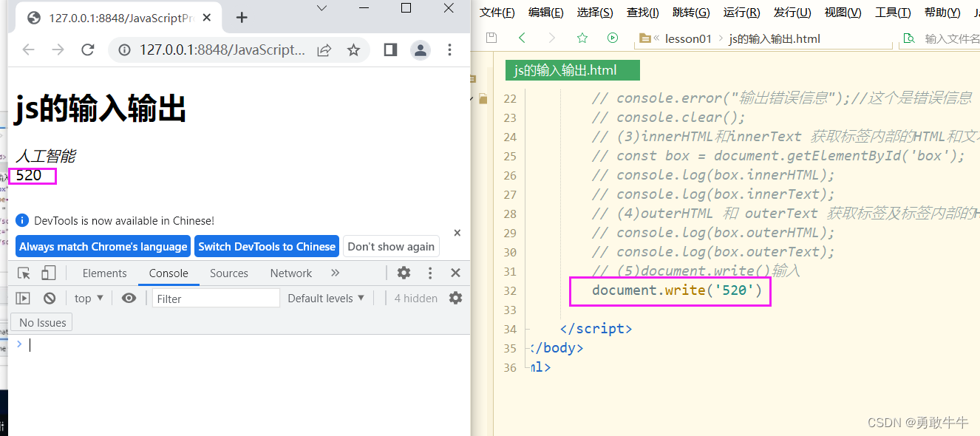Viewport: 980px width, 436px height.
Task: Click the Chrome forward arrow
Action: click(58, 50)
